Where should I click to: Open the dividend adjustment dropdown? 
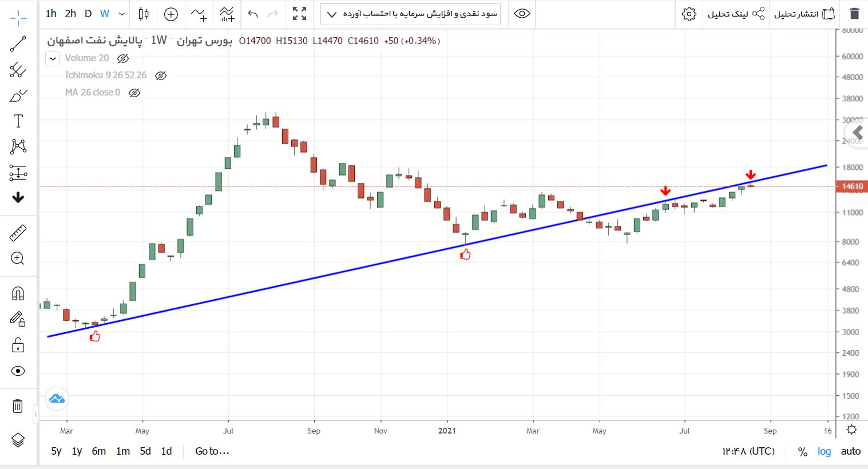[x=411, y=14]
